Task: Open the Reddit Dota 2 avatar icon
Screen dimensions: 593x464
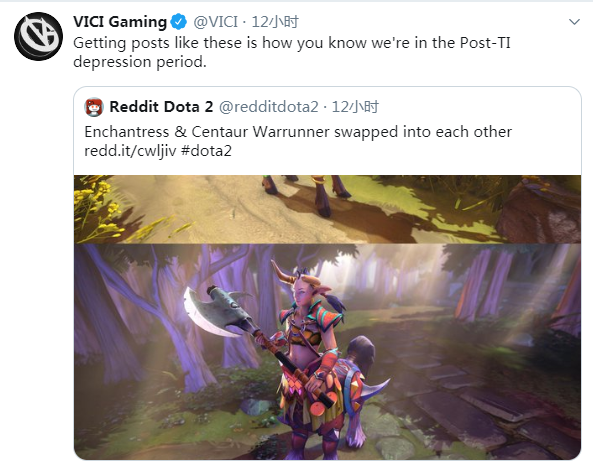Action: pos(94,107)
